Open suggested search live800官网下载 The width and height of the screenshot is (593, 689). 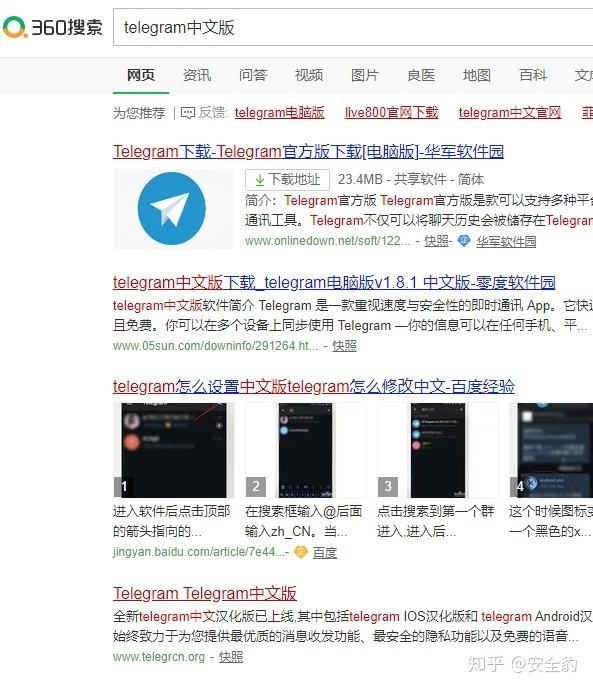pyautogui.click(x=391, y=113)
